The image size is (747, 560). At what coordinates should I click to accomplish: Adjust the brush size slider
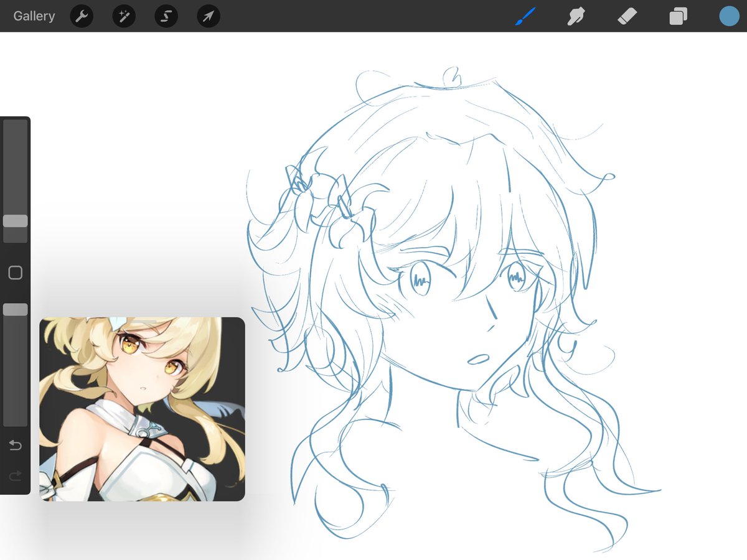coord(15,221)
